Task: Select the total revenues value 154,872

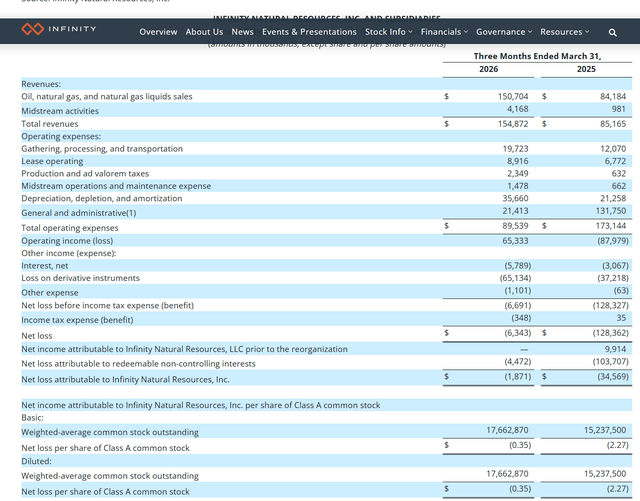Action: [x=513, y=124]
